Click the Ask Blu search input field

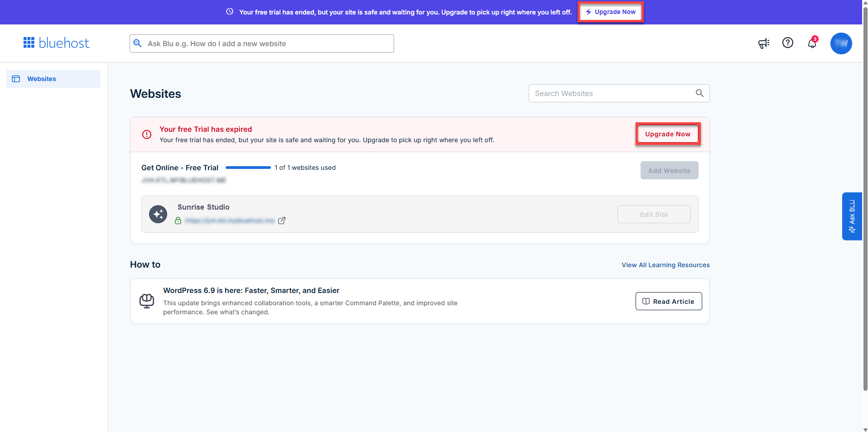coord(262,43)
